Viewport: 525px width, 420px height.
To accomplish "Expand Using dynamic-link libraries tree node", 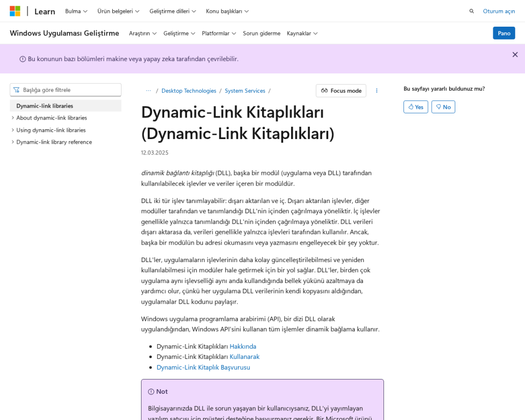I will tap(13, 130).
